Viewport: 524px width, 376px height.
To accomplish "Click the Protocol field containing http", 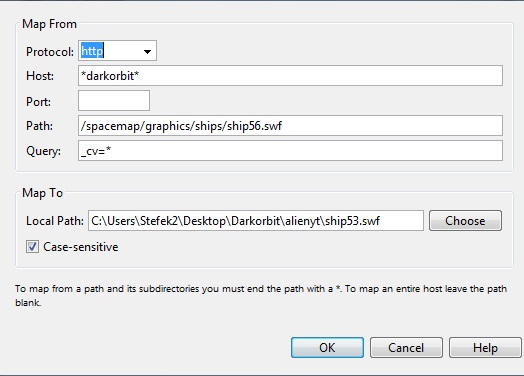I will [117, 51].
